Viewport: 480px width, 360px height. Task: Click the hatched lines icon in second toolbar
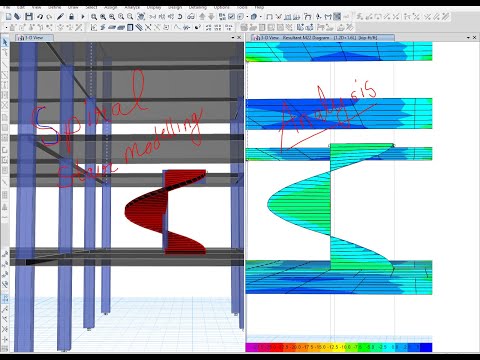click(x=139, y=27)
